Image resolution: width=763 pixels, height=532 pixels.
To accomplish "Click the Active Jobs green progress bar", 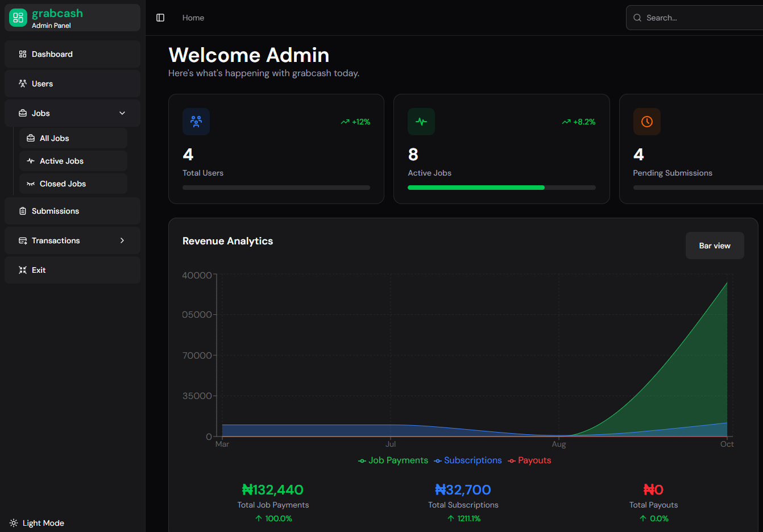I will (476, 187).
